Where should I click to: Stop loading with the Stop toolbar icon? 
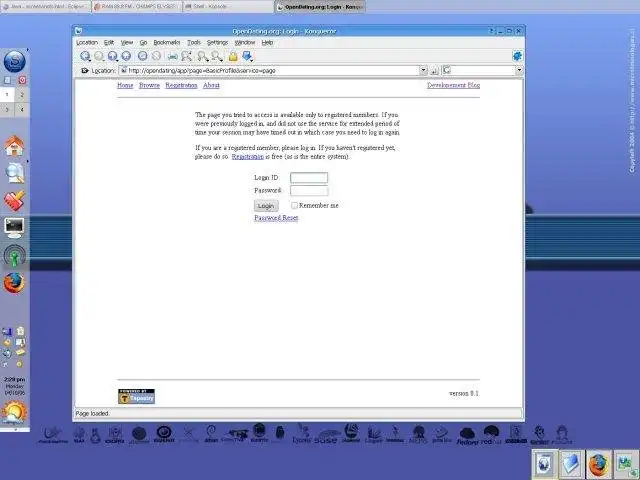tap(156, 56)
